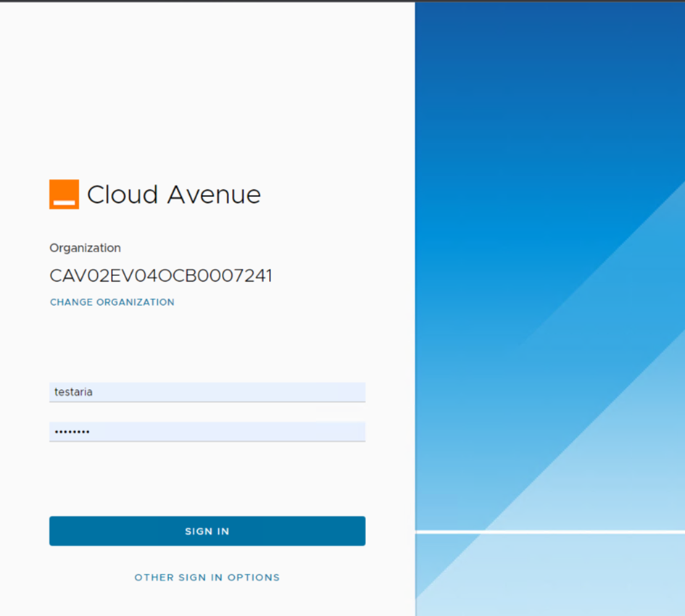Click the testaria text in the username box
The width and height of the screenshot is (685, 616).
click(x=73, y=392)
